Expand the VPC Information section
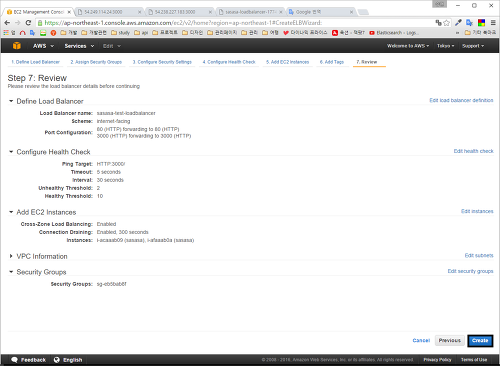Viewport: 500px width, 366px height. pyautogui.click(x=11, y=256)
